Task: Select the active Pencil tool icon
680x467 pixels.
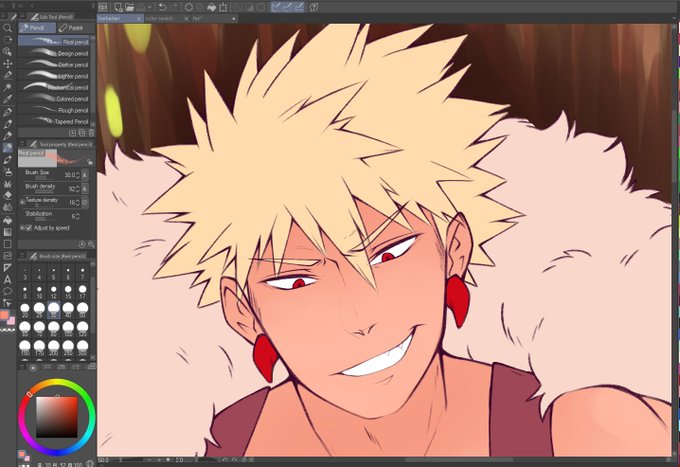Action: [x=7, y=148]
